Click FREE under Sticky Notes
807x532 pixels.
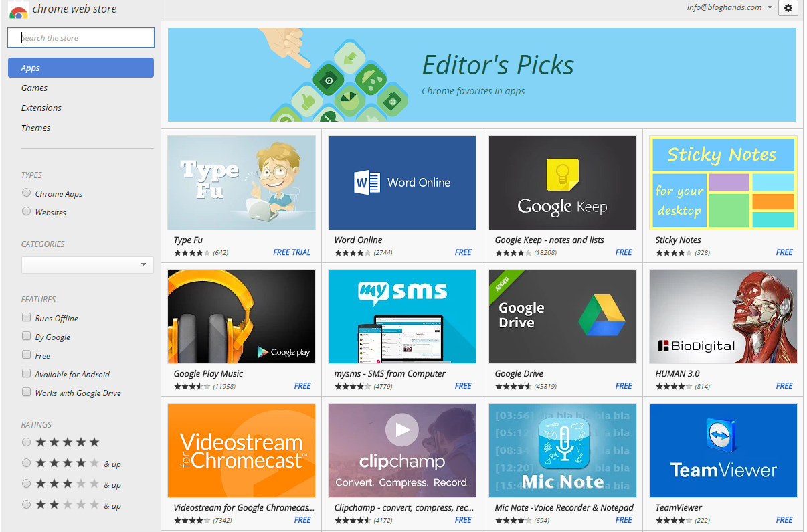point(784,252)
